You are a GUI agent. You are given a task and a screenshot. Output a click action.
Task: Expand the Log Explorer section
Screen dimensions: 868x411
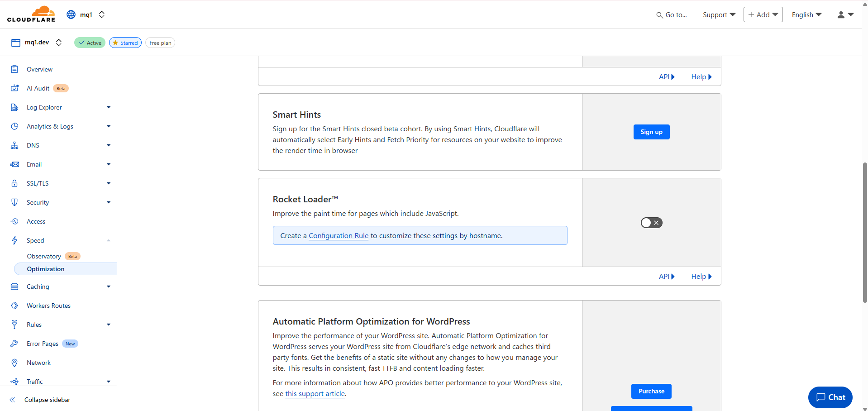(109, 107)
